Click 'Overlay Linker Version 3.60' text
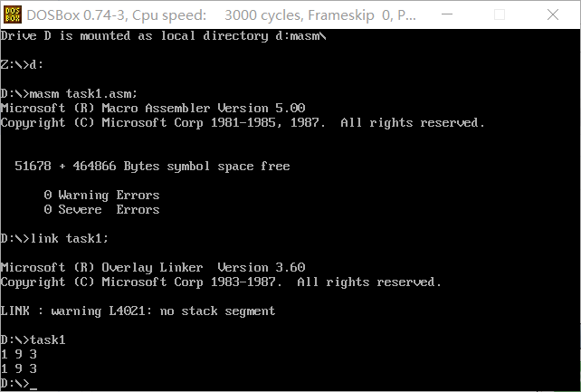Viewport: 581px width, 392px height. (204, 267)
